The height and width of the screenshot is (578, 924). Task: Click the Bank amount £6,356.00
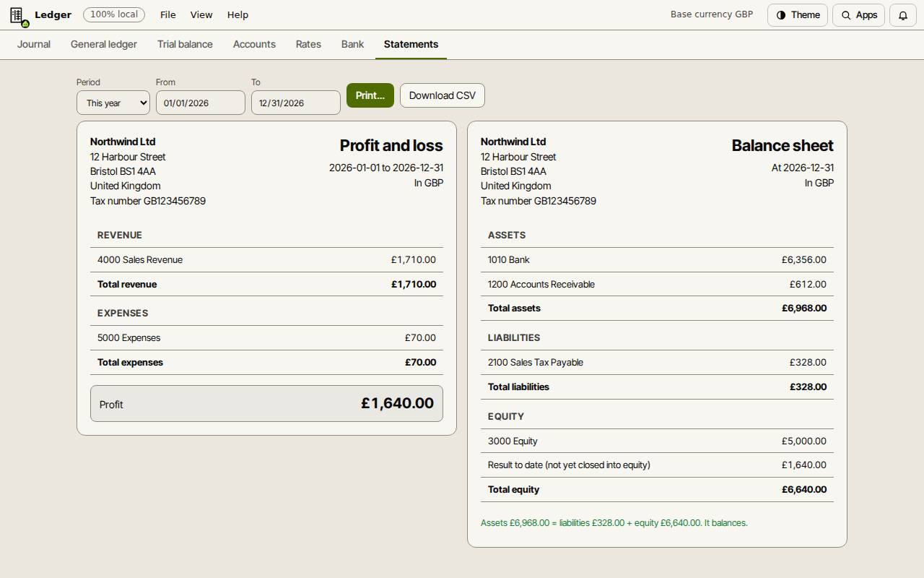coord(803,260)
